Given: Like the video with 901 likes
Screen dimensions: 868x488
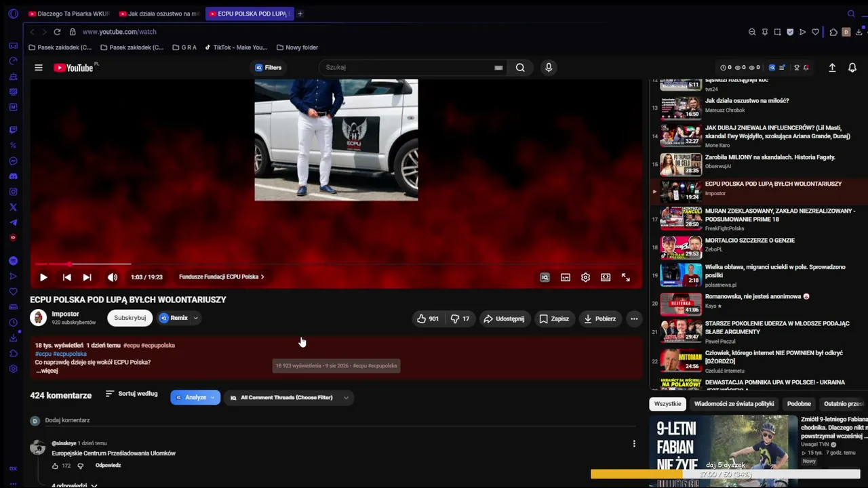Looking at the screenshot, I should (428, 319).
